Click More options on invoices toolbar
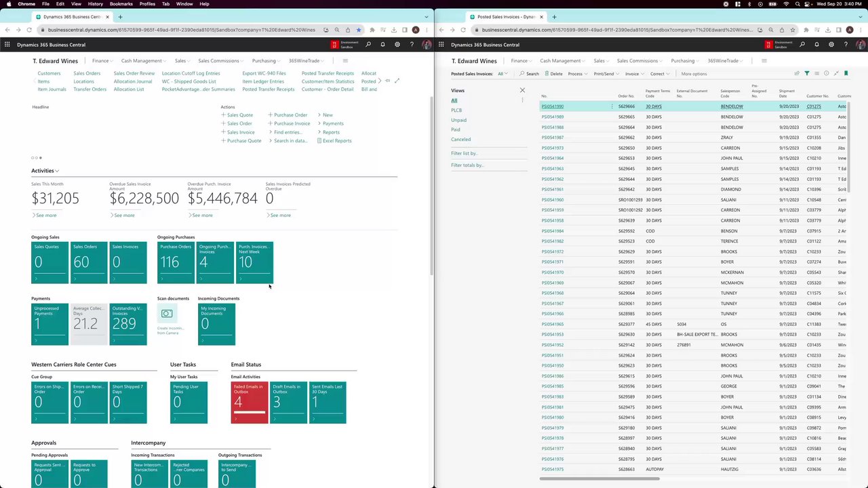The width and height of the screenshot is (868, 488). 694,73
